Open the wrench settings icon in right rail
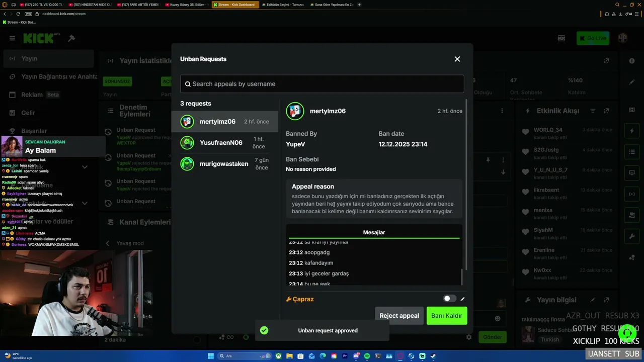Viewport: 644px width, 362px height. click(x=632, y=236)
